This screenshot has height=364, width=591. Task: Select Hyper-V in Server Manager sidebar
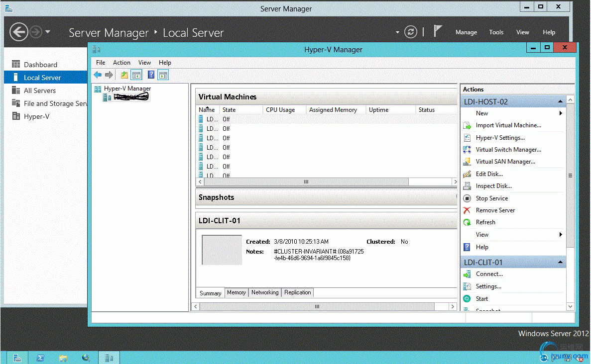point(36,116)
